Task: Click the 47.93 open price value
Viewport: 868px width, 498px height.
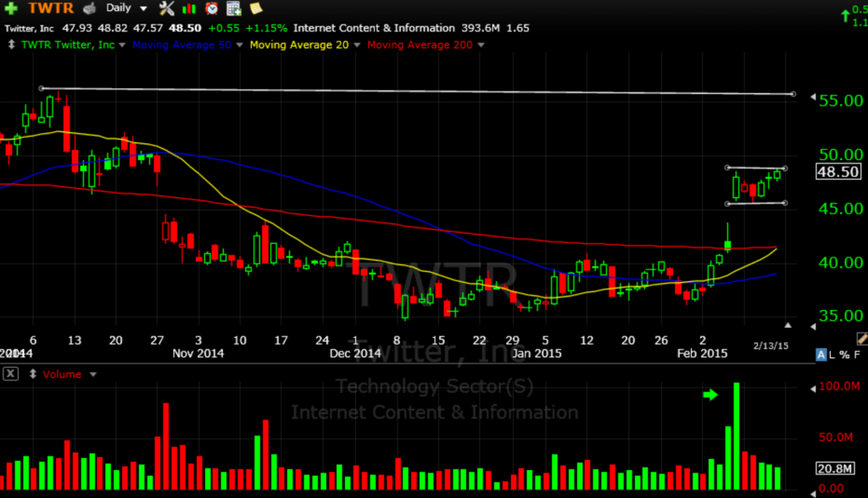Action: (77, 28)
